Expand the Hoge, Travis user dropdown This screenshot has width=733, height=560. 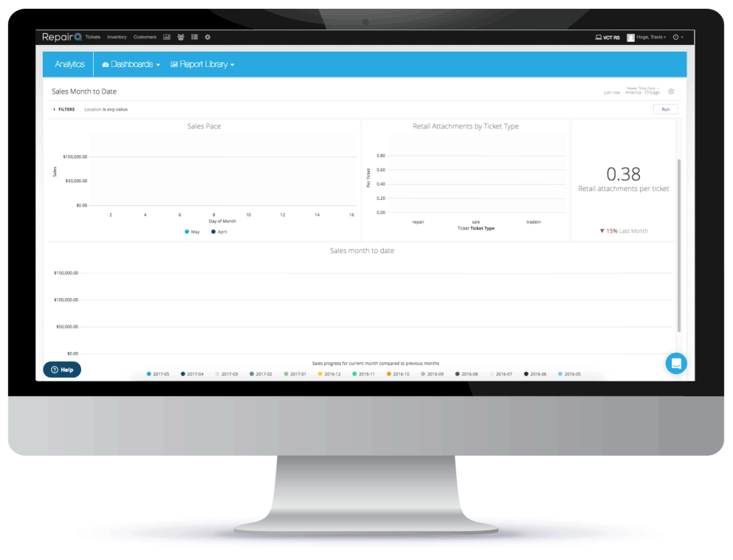tap(651, 37)
